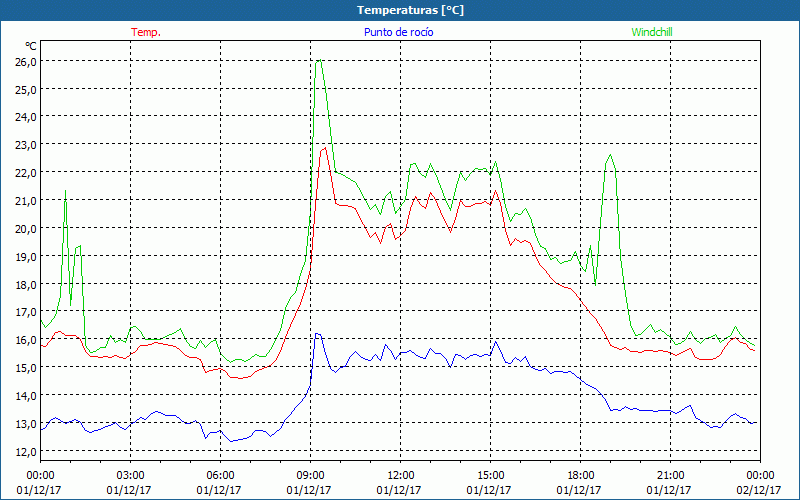The width and height of the screenshot is (800, 500).
Task: Click the 23,0 y-axis value
Action: [x=26, y=144]
